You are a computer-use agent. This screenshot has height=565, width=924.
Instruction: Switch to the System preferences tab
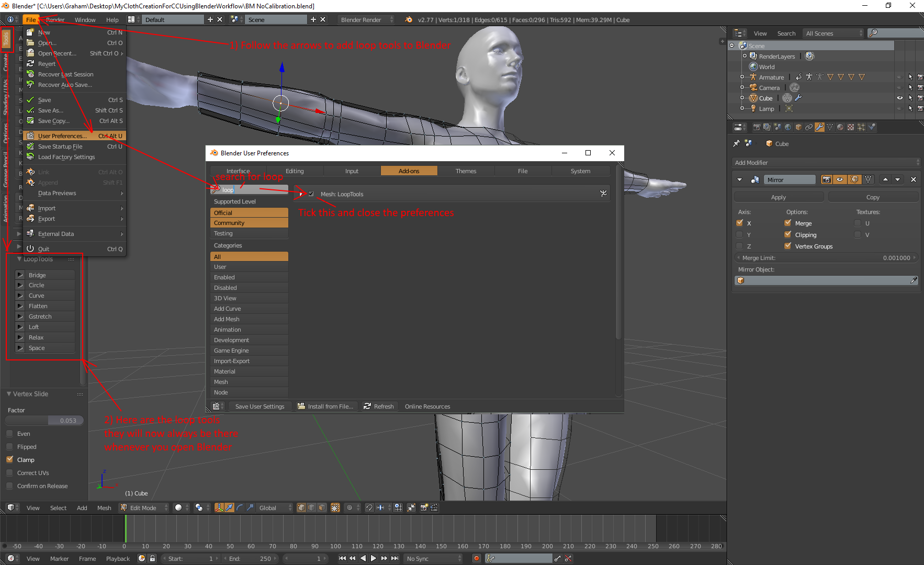click(x=580, y=171)
